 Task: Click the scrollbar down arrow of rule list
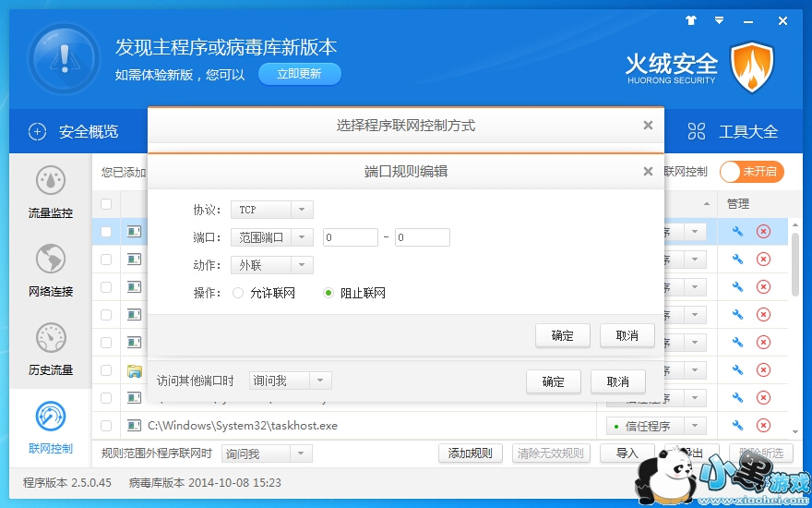coord(796,432)
